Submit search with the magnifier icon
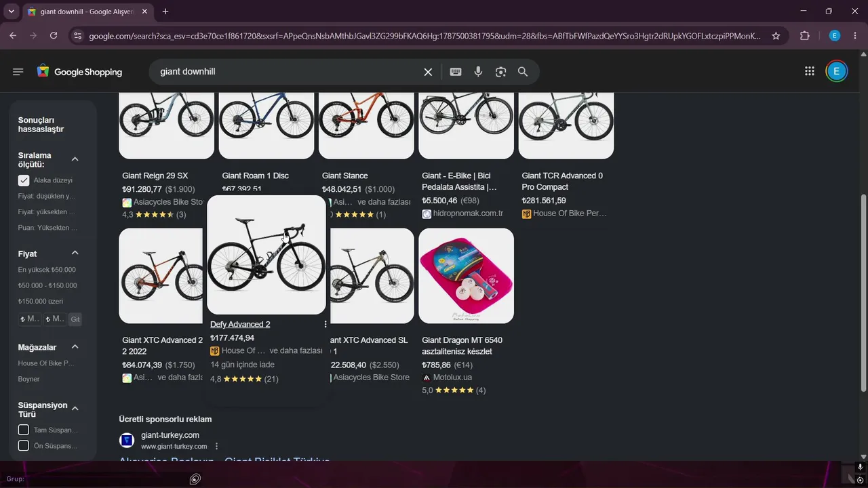 tap(523, 72)
